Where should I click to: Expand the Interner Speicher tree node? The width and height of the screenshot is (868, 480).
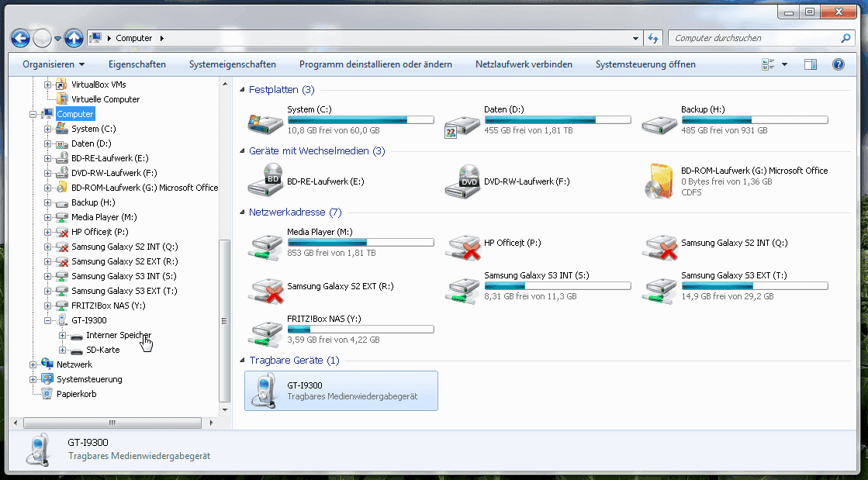(x=63, y=336)
